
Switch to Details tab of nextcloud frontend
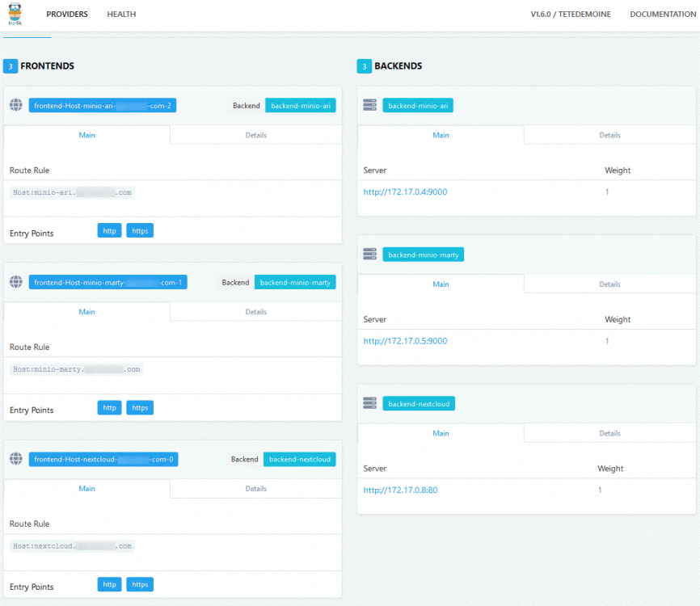click(x=255, y=489)
